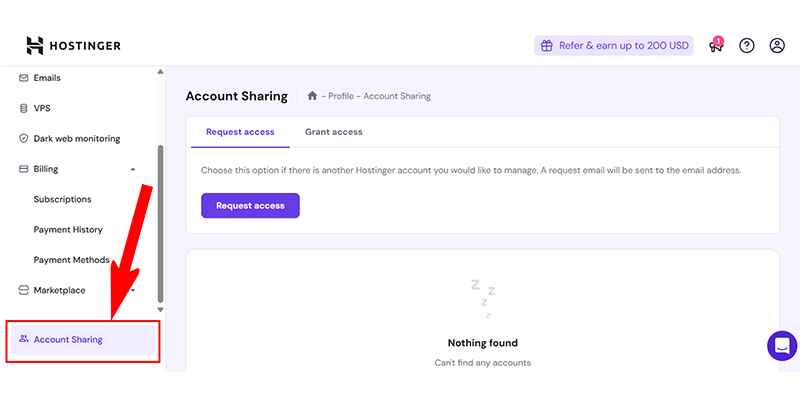Click sidebar scrollbar down arrow
The width and height of the screenshot is (800, 400).
(160, 309)
